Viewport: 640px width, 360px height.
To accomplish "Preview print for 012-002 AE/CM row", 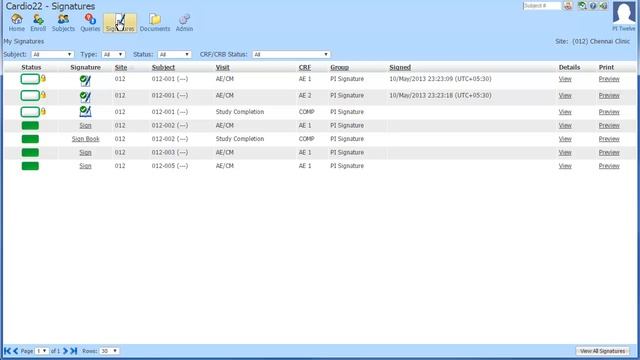I will (x=609, y=125).
